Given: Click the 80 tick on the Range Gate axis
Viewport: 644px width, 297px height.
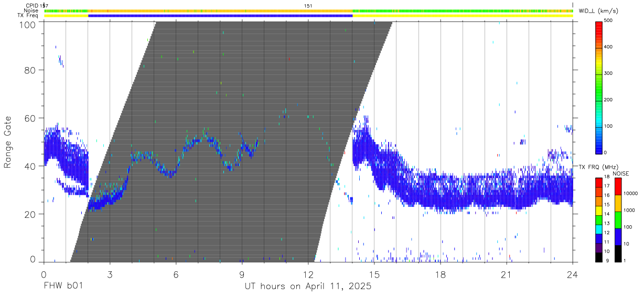Looking at the screenshot, I should [30, 70].
